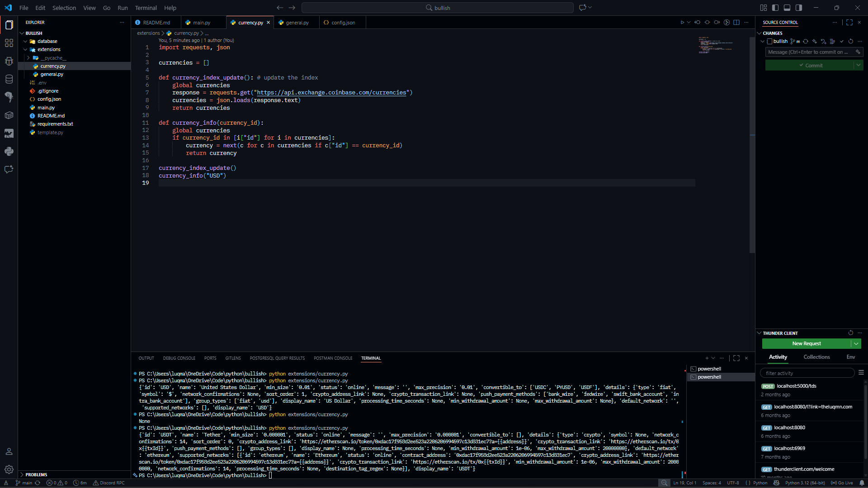Screen dimensions: 868x488
Task: Open the Python sidebar icon
Action: tap(9, 151)
